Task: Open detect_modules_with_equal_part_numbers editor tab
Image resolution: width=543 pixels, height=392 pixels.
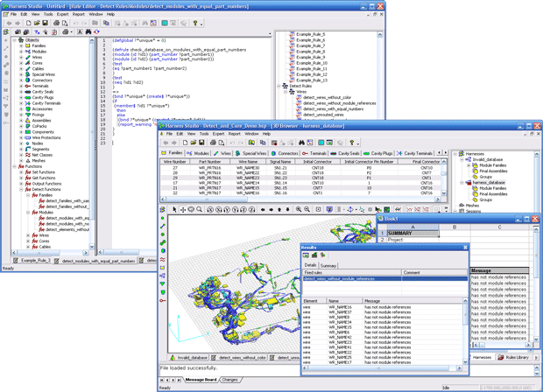Action: 95,261
